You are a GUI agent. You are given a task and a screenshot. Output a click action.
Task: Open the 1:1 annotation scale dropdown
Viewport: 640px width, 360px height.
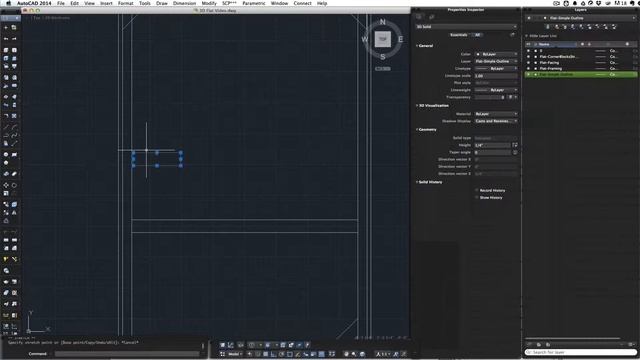384,354
